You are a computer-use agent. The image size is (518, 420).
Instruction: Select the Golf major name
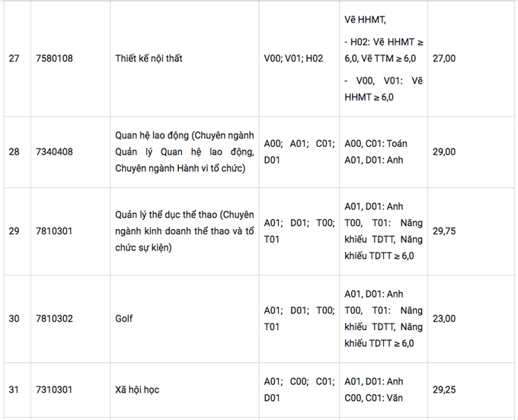[123, 318]
